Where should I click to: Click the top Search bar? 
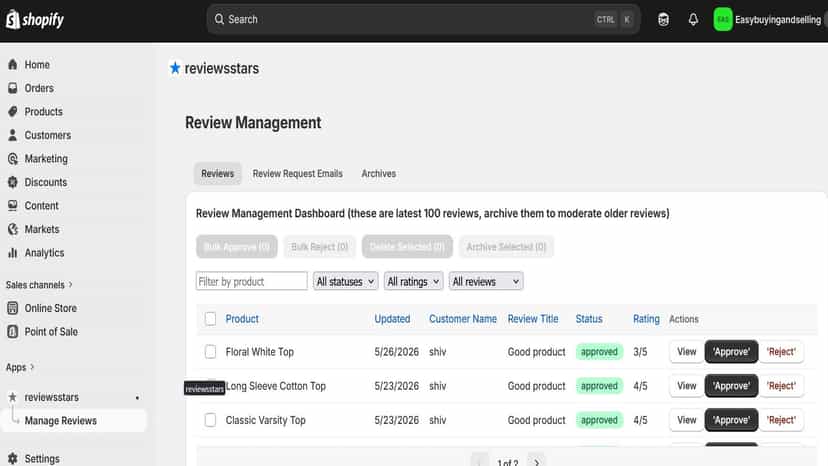tap(424, 20)
